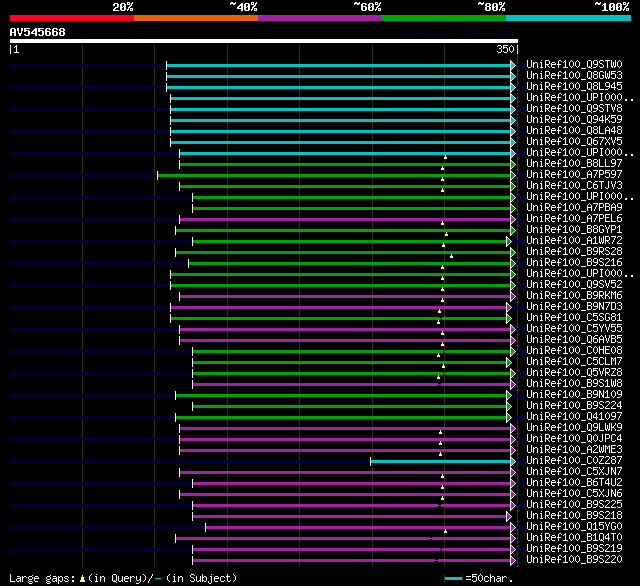640x586 pixels.
Task: Click the red 20% identity legend segment
Action: tap(72, 18)
